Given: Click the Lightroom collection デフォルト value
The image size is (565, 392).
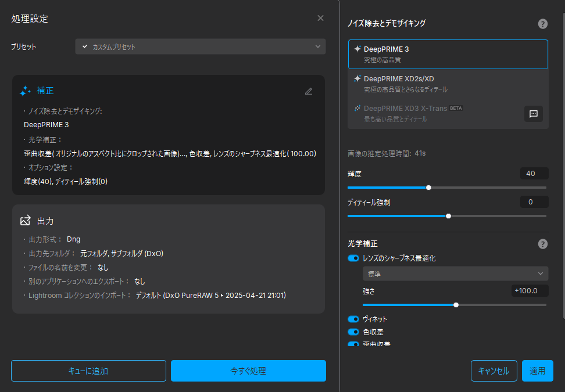Looking at the screenshot, I should [211, 296].
